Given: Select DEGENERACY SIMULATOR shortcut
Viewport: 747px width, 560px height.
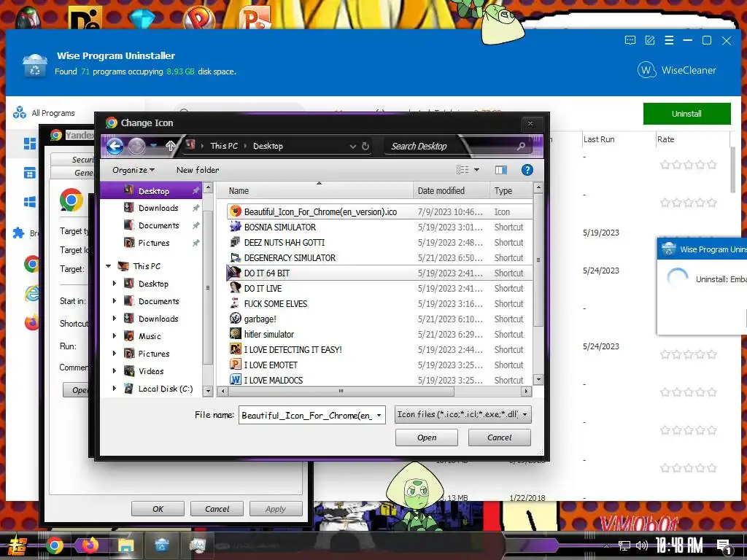Looking at the screenshot, I should (379, 257).
